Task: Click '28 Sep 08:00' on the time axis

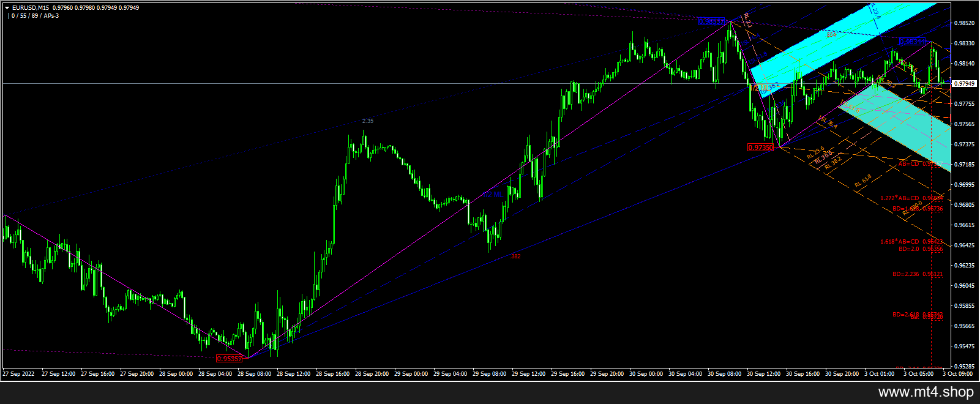Action: click(x=254, y=373)
